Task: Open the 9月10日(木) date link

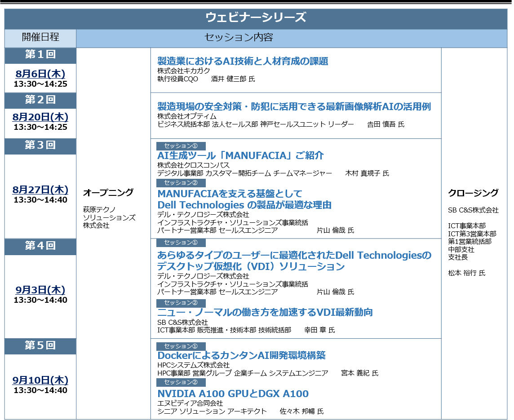Action: (40, 380)
